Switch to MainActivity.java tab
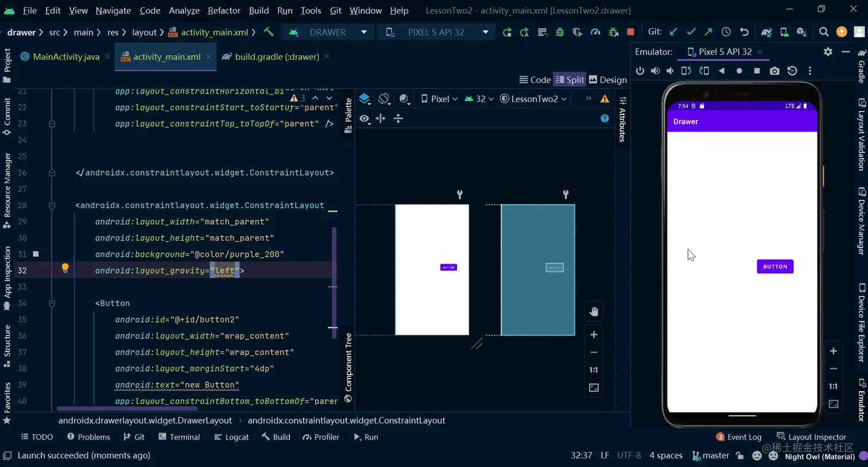868x467 pixels. (x=65, y=56)
